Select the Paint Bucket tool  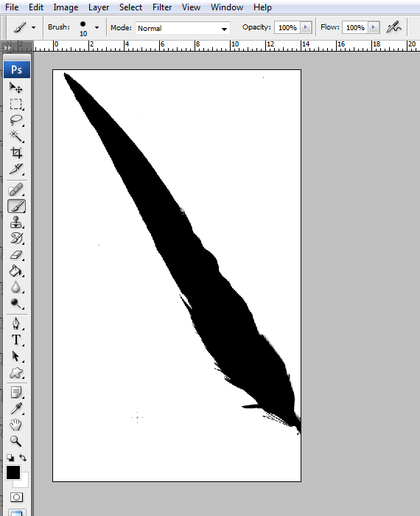[x=15, y=271]
